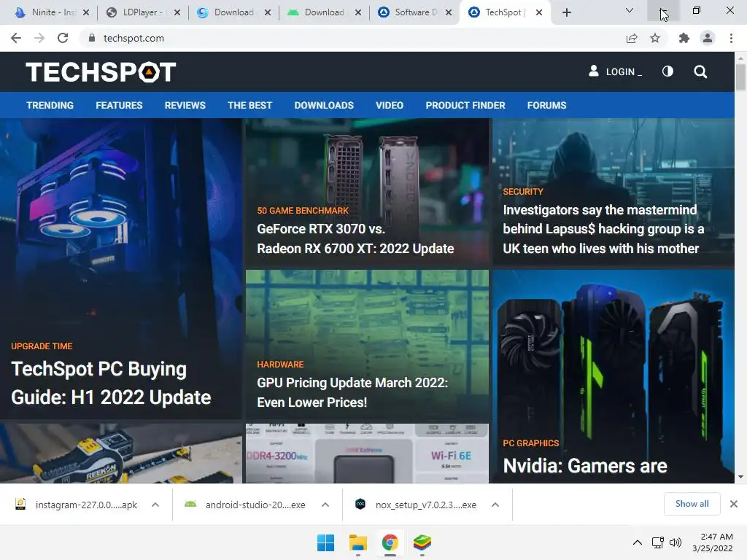The height and width of the screenshot is (560, 747).
Task: Close the Ninite tab
Action: 86,12
